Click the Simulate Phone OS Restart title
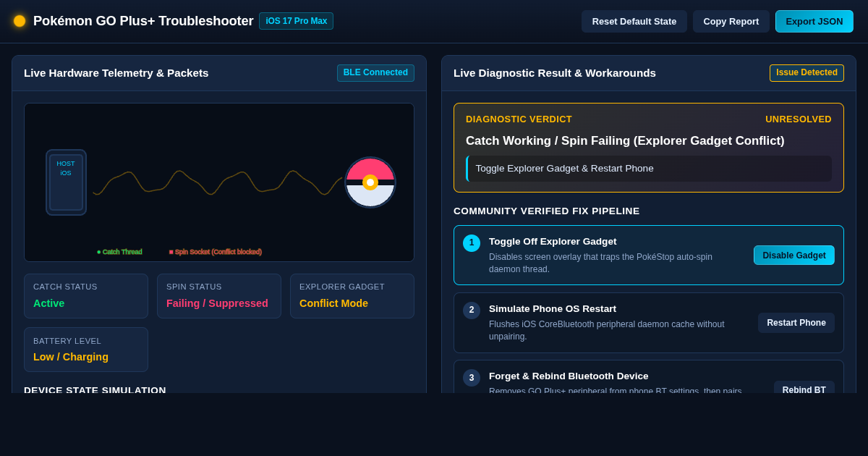Image resolution: width=868 pixels, height=456 pixels. tap(553, 309)
